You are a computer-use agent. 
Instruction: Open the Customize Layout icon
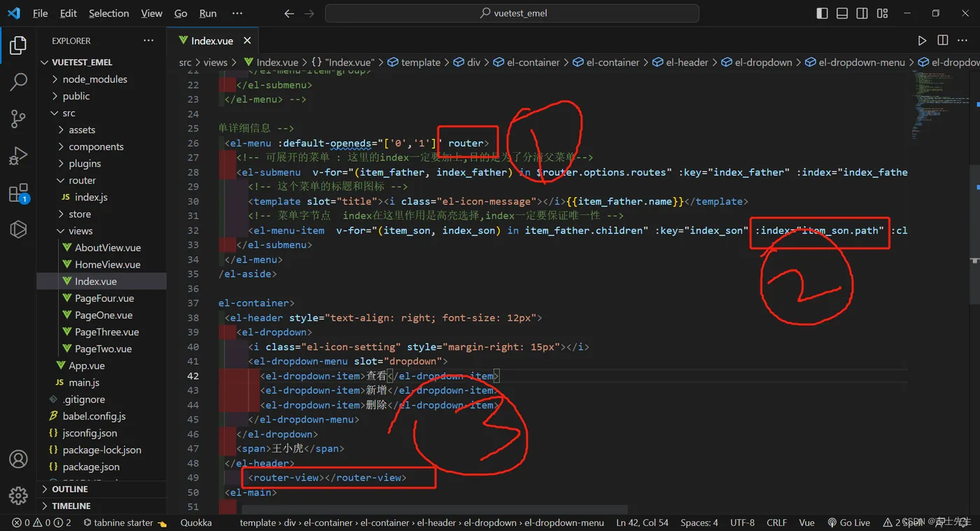(x=882, y=13)
